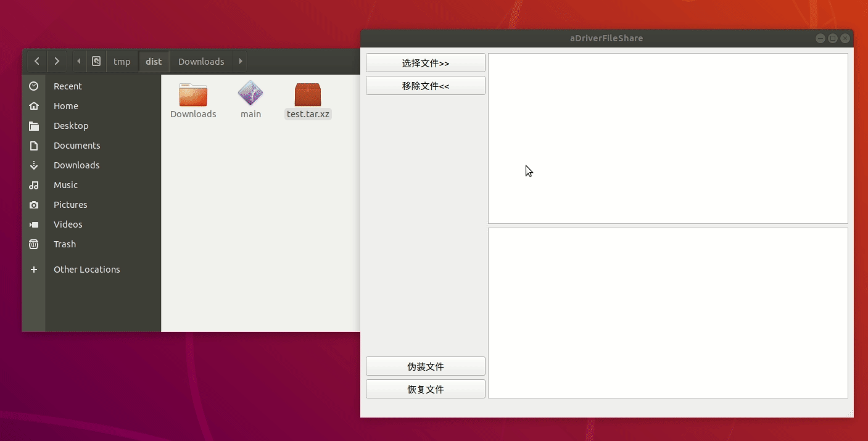Click the 选择文件>> button

pos(426,63)
